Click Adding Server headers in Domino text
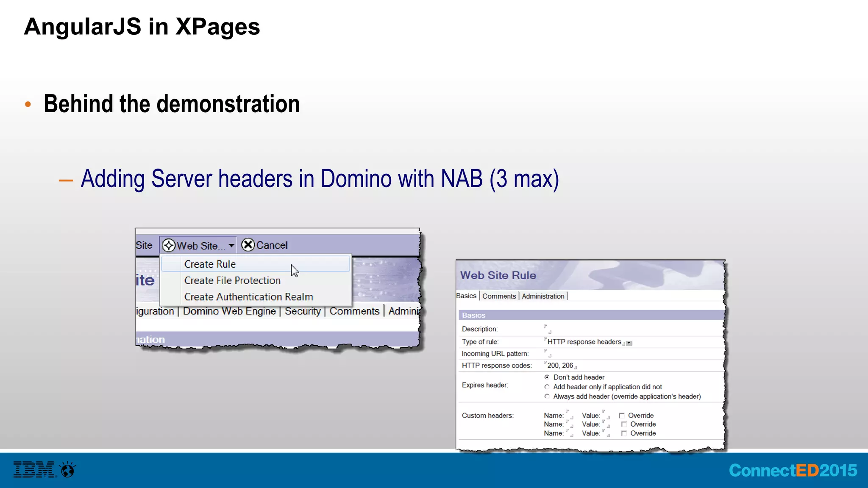 coord(320,179)
